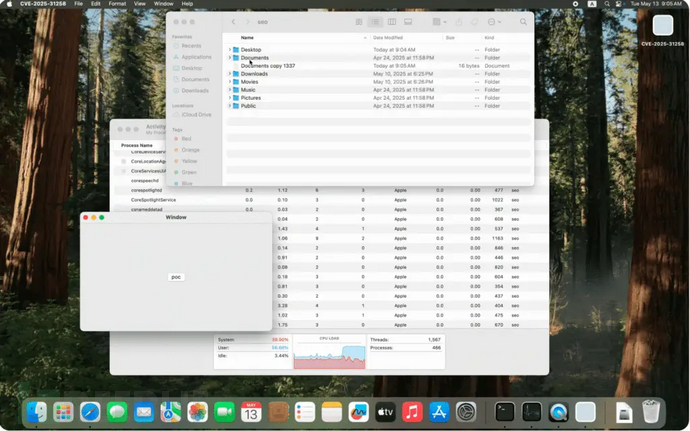Open Desktop in Finder sidebar
Viewport: 690px width, 431px height.
point(187,68)
